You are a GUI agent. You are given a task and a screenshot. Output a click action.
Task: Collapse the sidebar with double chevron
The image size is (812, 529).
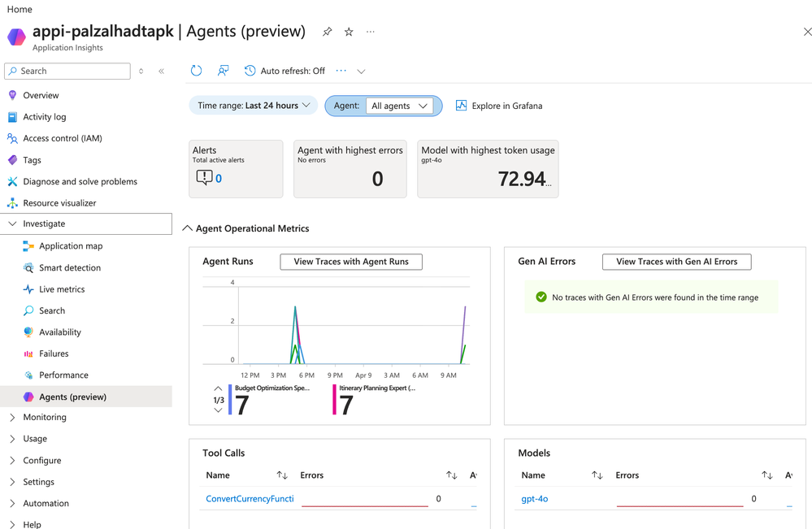161,71
